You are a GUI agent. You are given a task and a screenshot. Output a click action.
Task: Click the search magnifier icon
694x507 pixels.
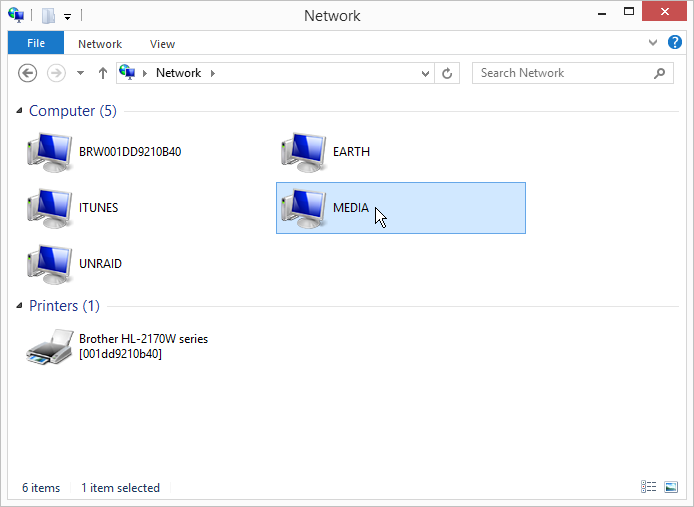[x=659, y=73]
